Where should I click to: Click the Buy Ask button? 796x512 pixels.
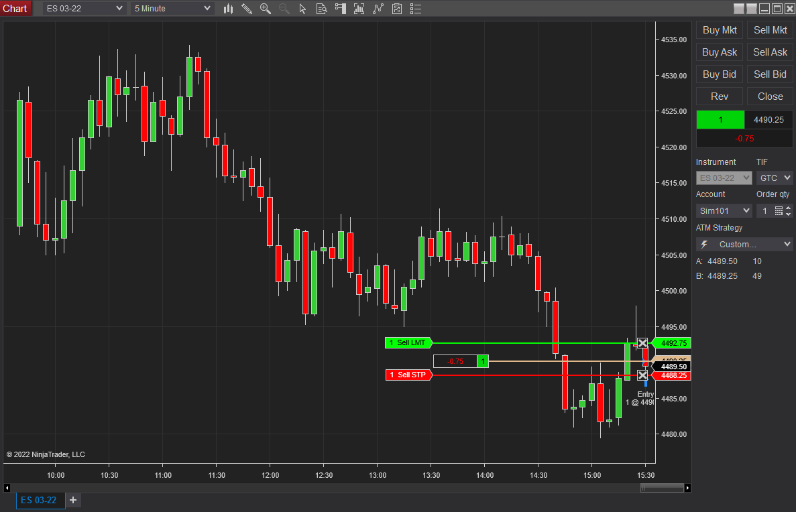click(719, 52)
